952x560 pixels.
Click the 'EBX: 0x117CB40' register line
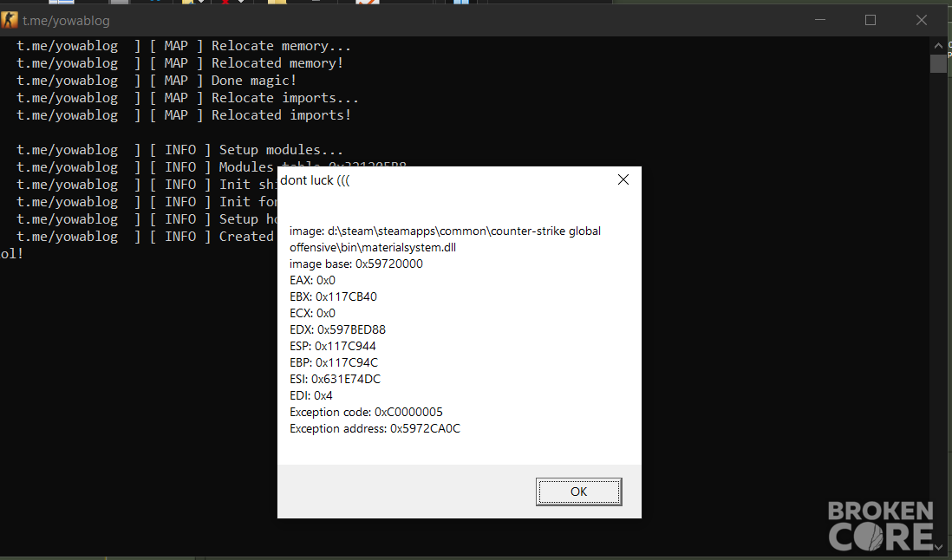(333, 296)
